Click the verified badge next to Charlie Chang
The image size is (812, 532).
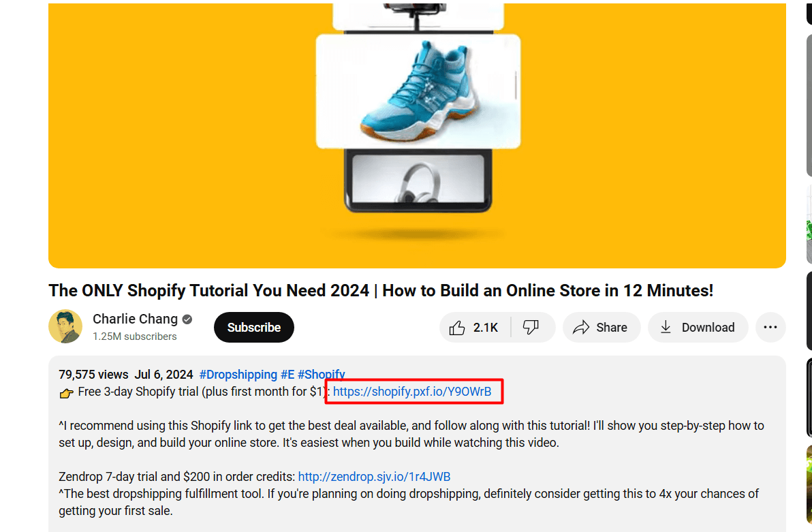(187, 319)
